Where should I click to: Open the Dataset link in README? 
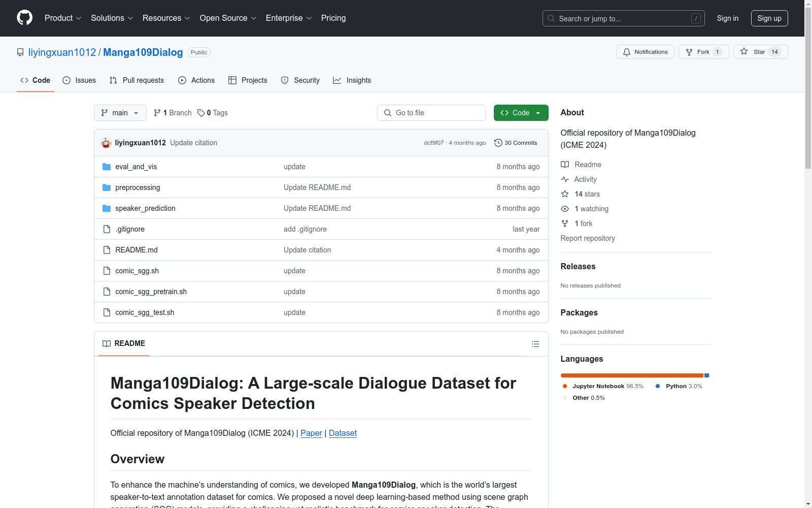point(343,433)
